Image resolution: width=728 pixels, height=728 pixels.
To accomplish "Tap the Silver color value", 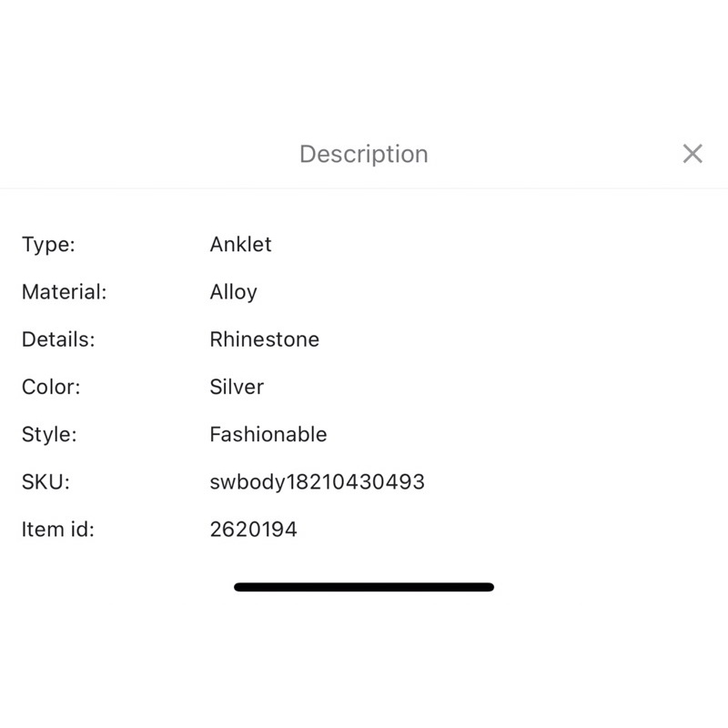I will pos(237,387).
